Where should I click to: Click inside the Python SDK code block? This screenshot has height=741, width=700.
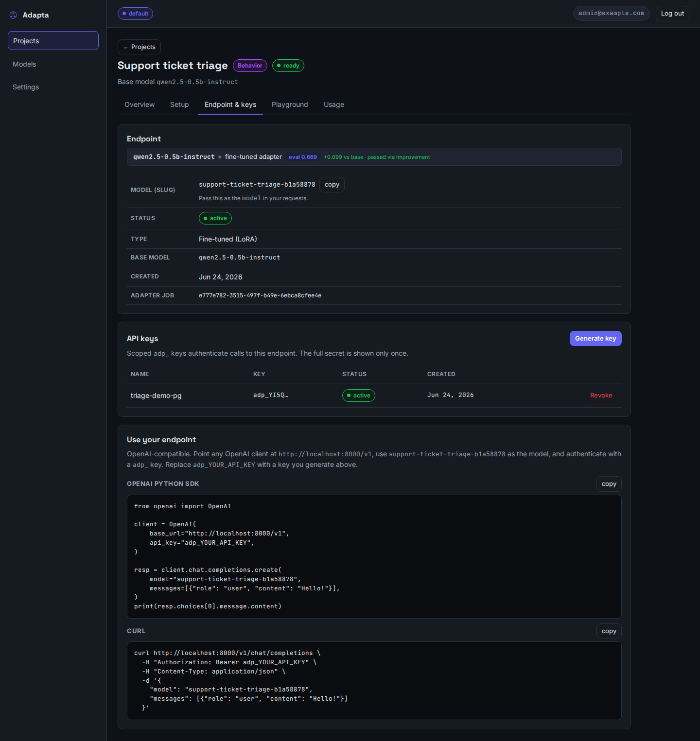pyautogui.click(x=374, y=556)
